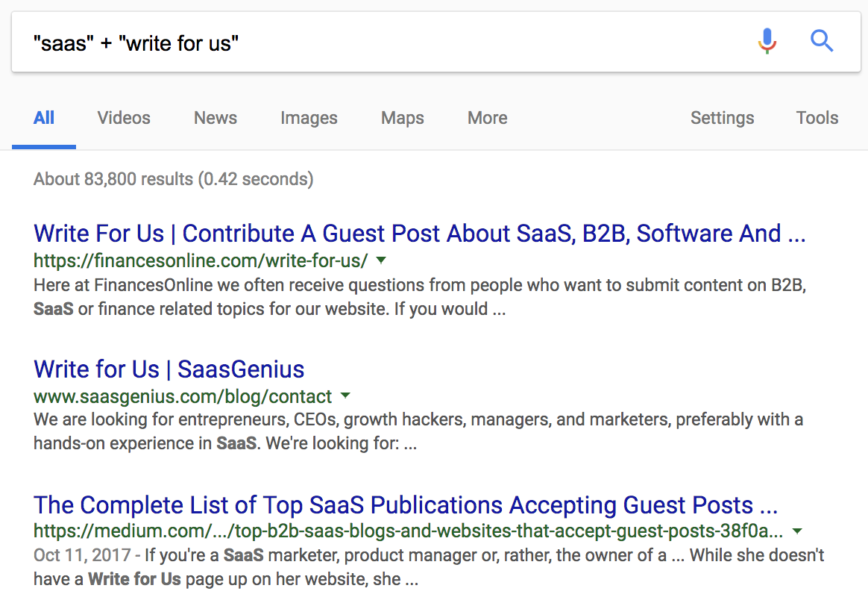The height and width of the screenshot is (600, 868).
Task: Click the financesonline.com/write-for-us URL
Action: point(201,260)
